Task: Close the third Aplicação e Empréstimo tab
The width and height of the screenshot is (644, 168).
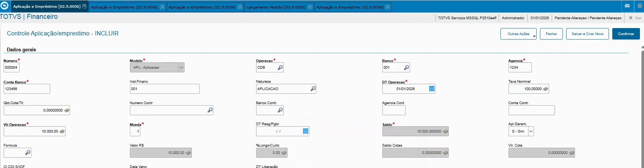Action: click(x=240, y=7)
